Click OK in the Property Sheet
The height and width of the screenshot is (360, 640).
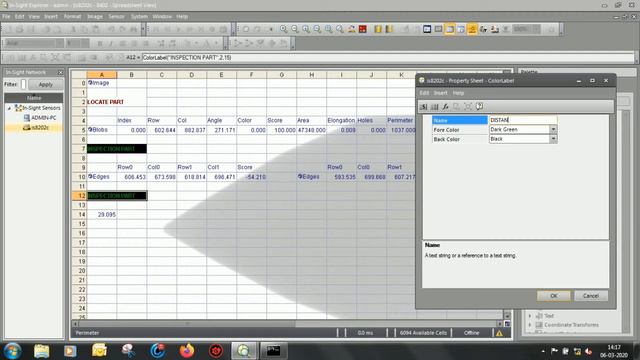click(x=553, y=296)
